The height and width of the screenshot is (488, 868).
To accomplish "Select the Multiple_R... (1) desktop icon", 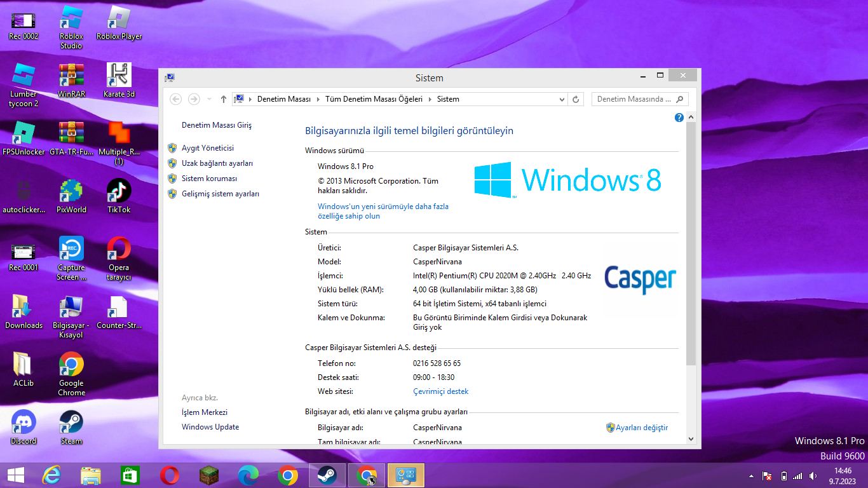I will point(119,143).
